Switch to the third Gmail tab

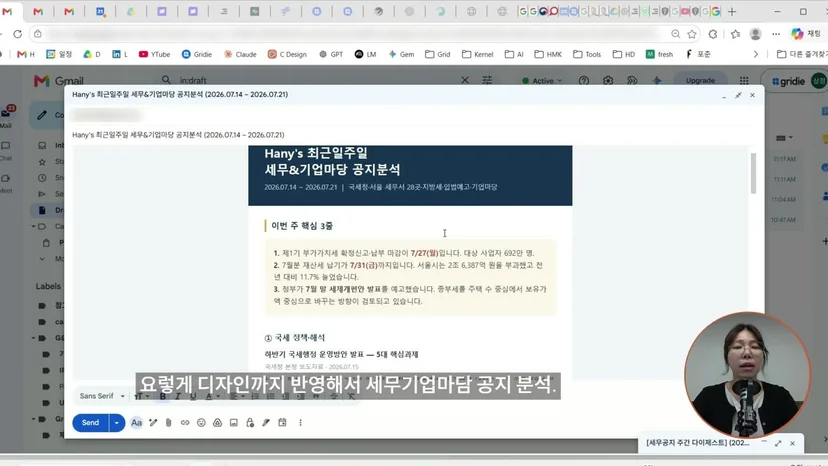pos(69,12)
